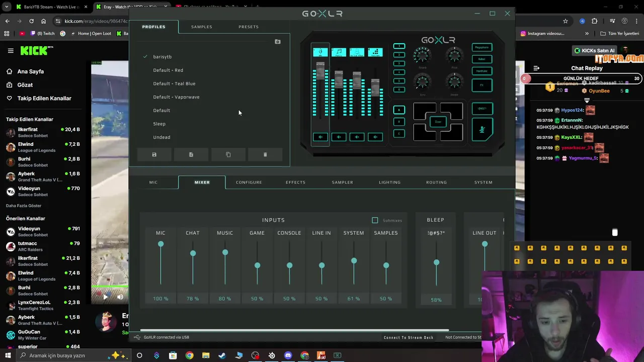Screen dimensions: 644x362
Task: Mute channel 1 Mic on device image
Action: click(x=320, y=137)
